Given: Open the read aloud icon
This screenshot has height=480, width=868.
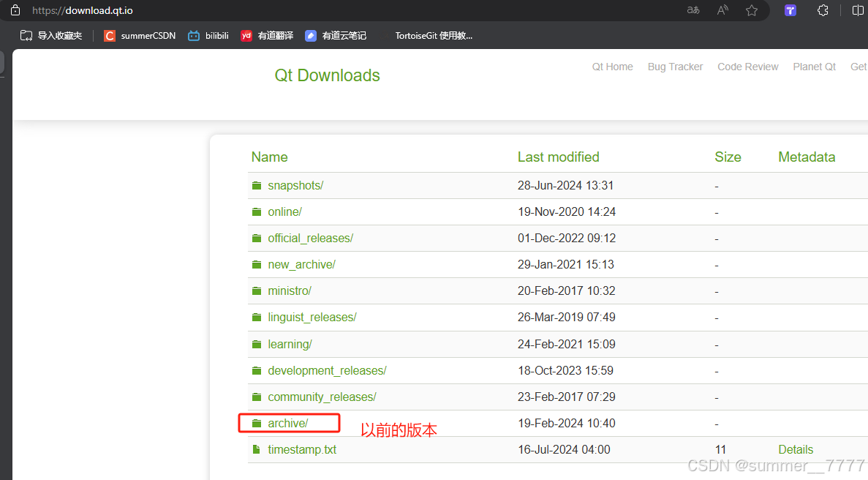Looking at the screenshot, I should (722, 10).
